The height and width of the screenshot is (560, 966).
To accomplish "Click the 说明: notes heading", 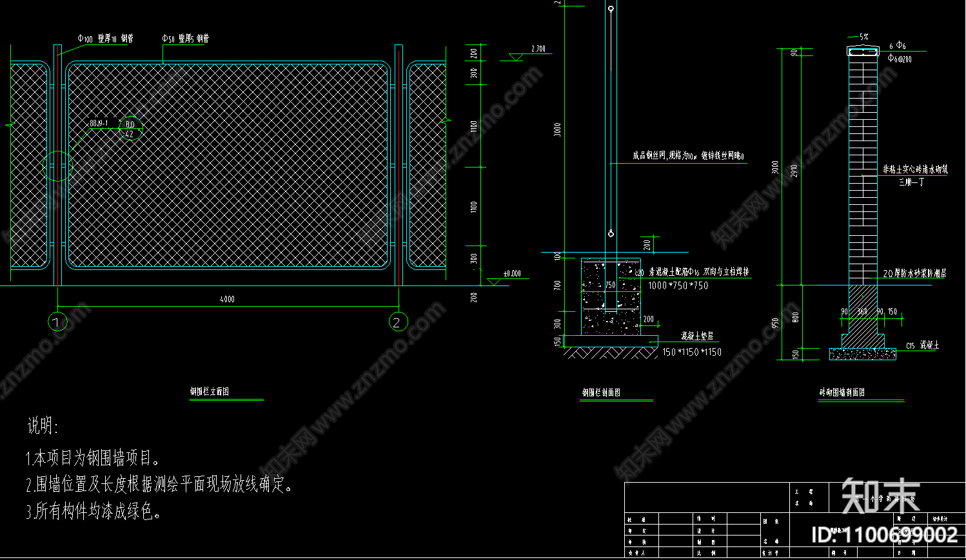I will point(43,426).
